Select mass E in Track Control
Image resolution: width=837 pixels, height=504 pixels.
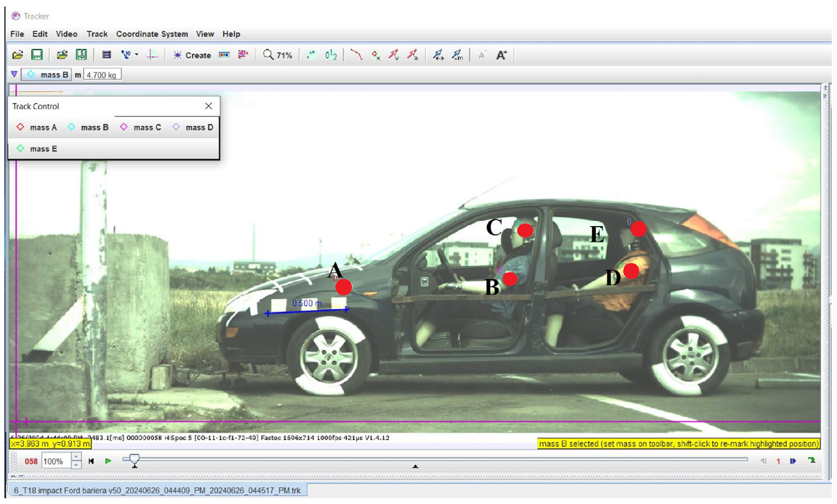click(37, 149)
